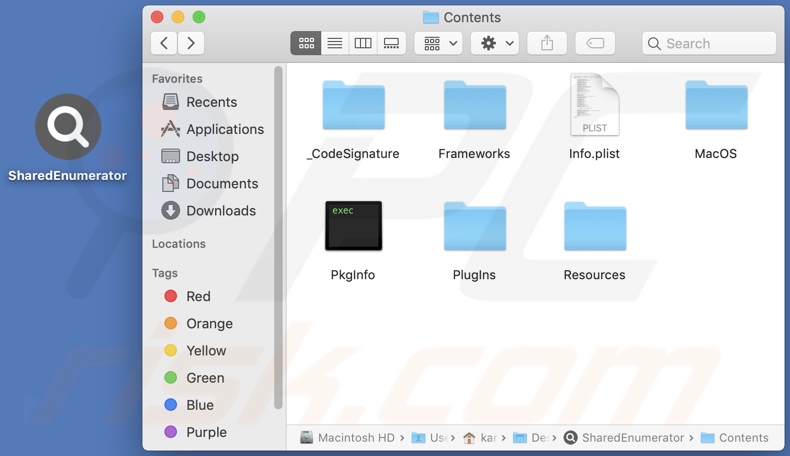Click the Locations section header
Image resolution: width=790 pixels, height=456 pixels.
[179, 244]
